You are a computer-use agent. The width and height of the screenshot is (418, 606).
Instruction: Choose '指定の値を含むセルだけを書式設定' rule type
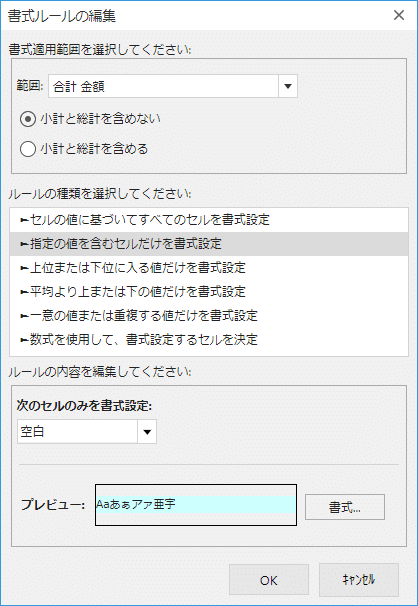[x=209, y=244]
